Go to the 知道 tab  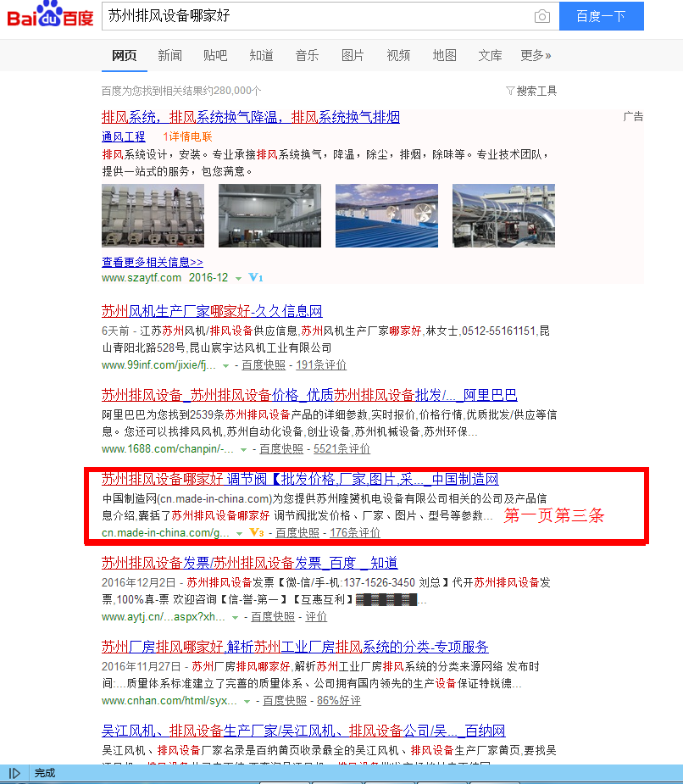coord(262,55)
